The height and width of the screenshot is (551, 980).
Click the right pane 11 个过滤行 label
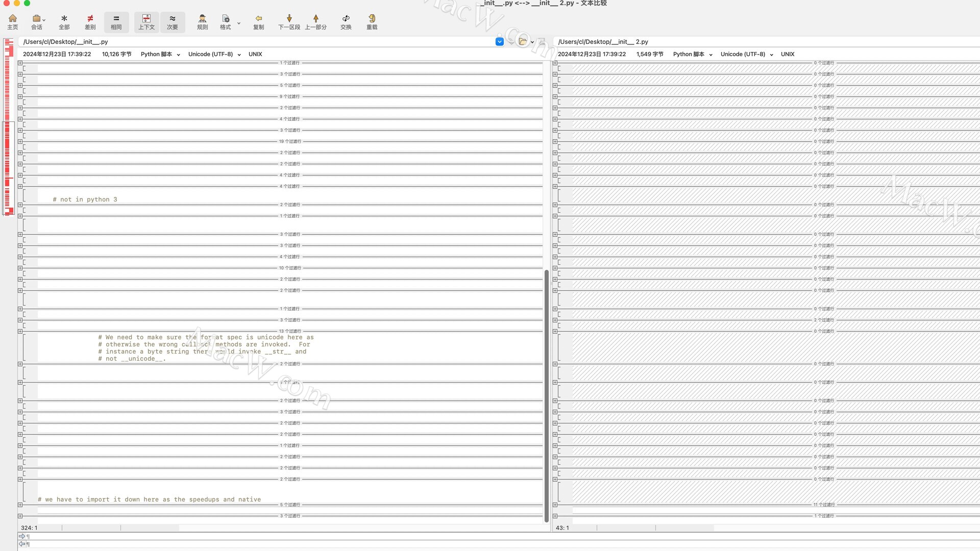point(824,505)
